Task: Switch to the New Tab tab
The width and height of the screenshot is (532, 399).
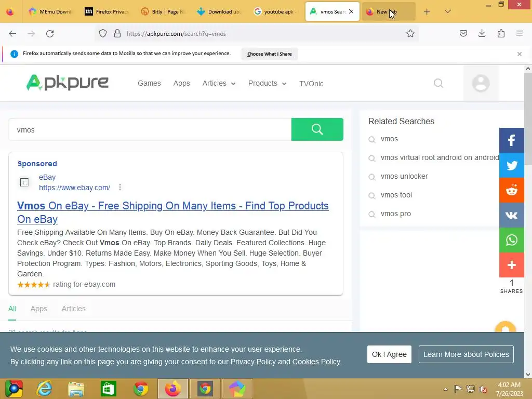Action: click(389, 11)
